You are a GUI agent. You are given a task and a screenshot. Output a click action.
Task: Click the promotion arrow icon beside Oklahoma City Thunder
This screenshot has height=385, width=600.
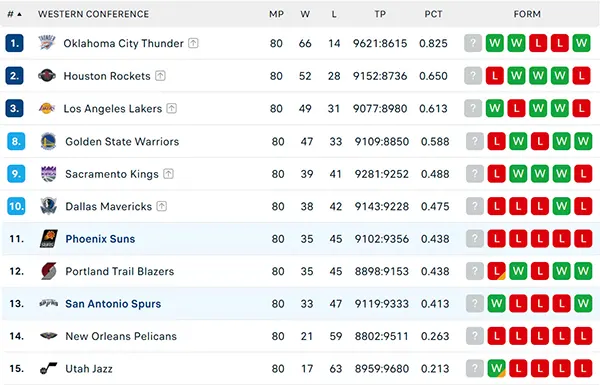coord(193,43)
